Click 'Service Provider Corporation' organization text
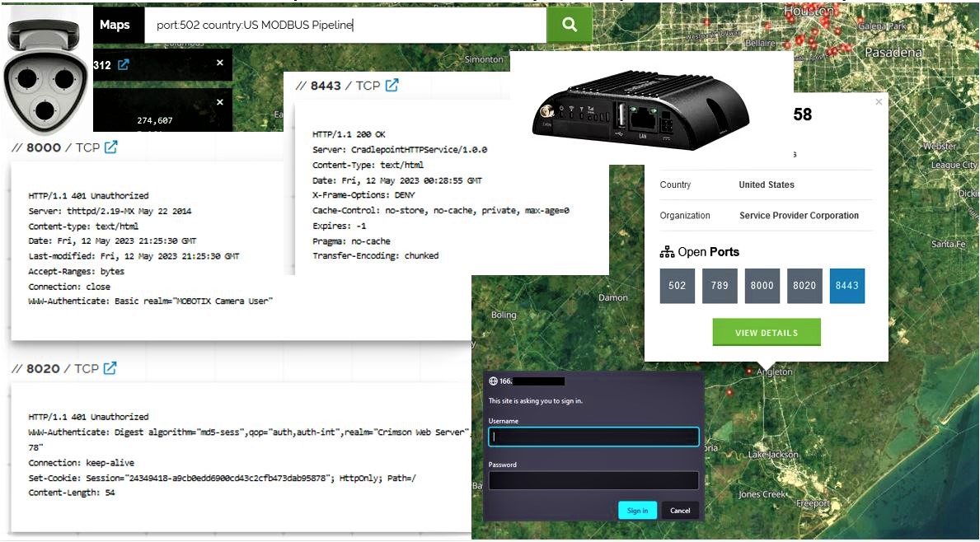980x542 pixels. point(799,216)
